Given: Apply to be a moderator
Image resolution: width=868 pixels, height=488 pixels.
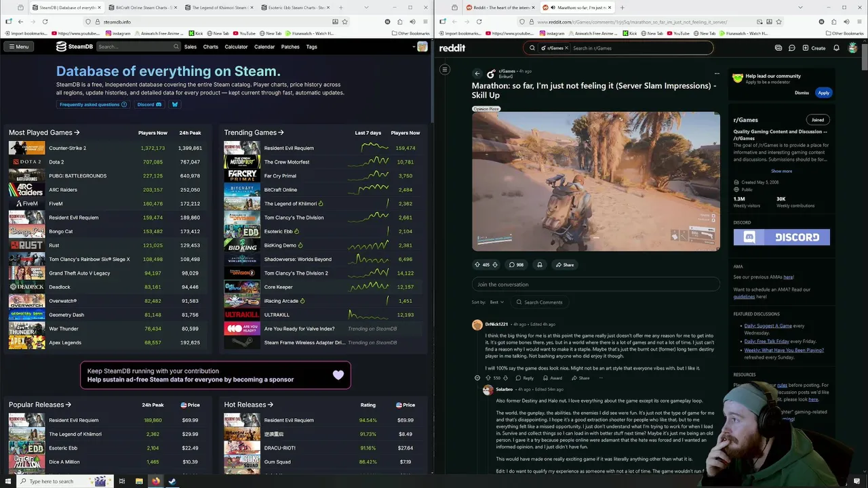Looking at the screenshot, I should click(823, 93).
